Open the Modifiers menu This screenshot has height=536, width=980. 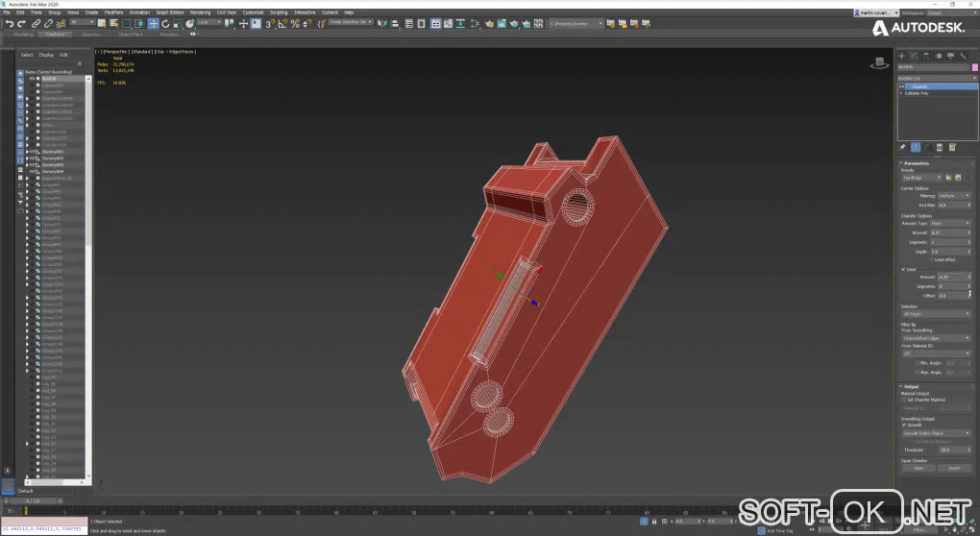pyautogui.click(x=113, y=12)
